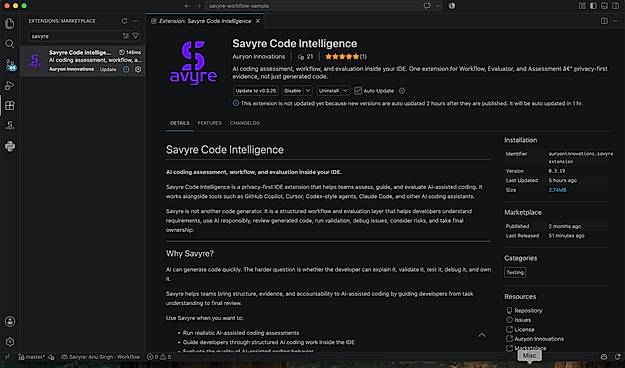Screen dimensions: 625x368
Task: Customize layout from the title bar
Action: tap(582, 6)
